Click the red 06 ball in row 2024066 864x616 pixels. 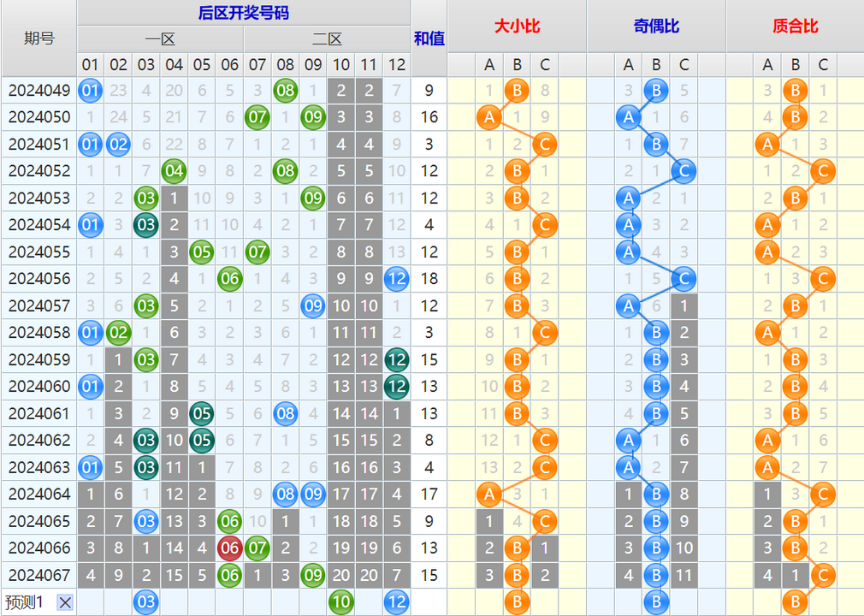point(230,548)
